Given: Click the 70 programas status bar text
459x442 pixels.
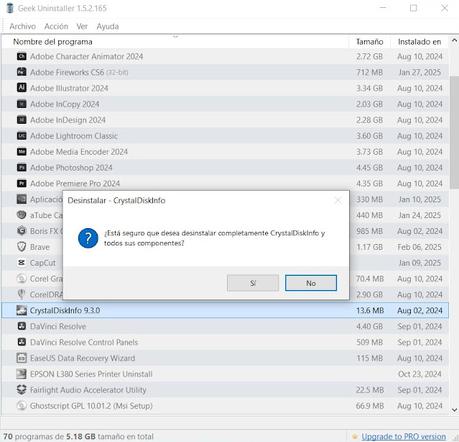Looking at the screenshot, I should [78, 436].
